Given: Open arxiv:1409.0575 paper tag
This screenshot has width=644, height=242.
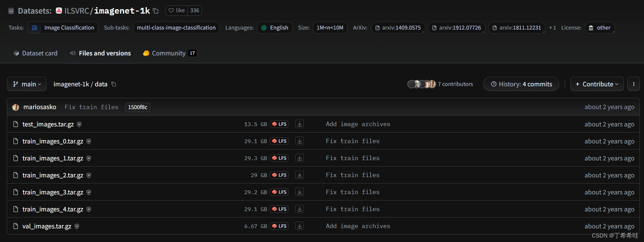Looking at the screenshot, I should [x=398, y=28].
